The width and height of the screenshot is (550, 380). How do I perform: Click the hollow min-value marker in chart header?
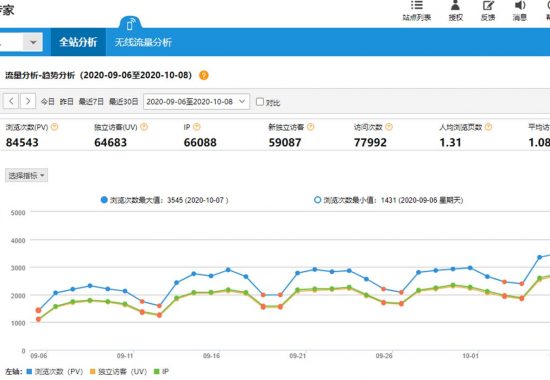(x=317, y=200)
